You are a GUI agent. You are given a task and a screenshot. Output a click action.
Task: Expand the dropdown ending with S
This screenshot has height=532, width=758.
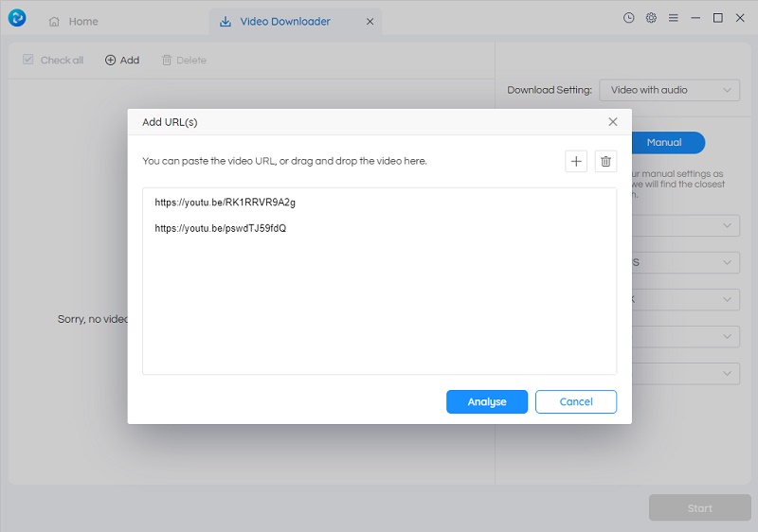685,262
